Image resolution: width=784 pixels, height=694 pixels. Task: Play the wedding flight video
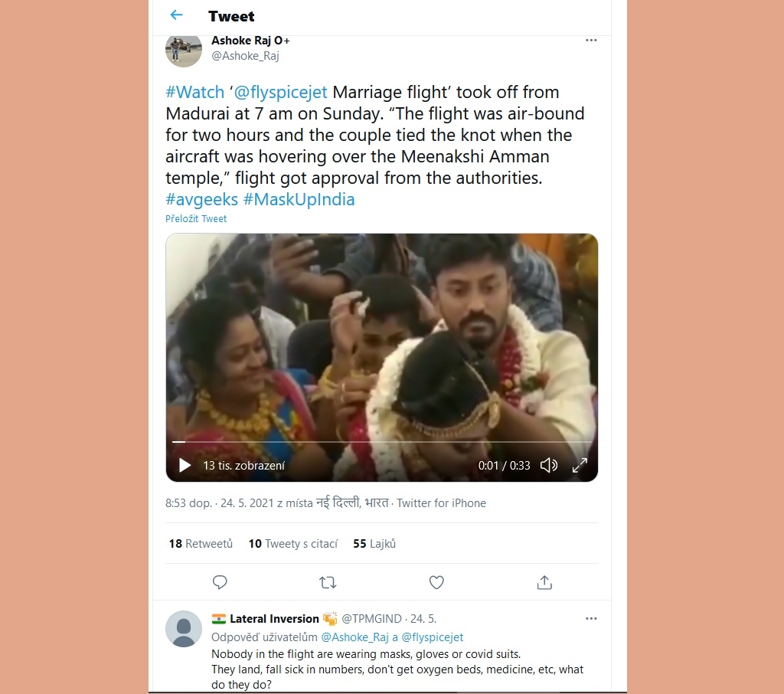coord(185,465)
